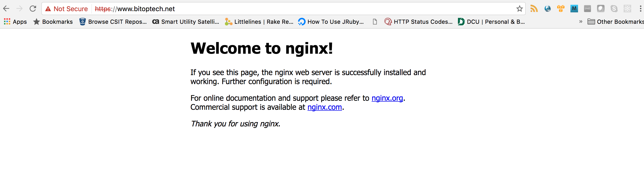644x192 pixels.
Task: Click the blue M extension icon
Action: click(574, 9)
